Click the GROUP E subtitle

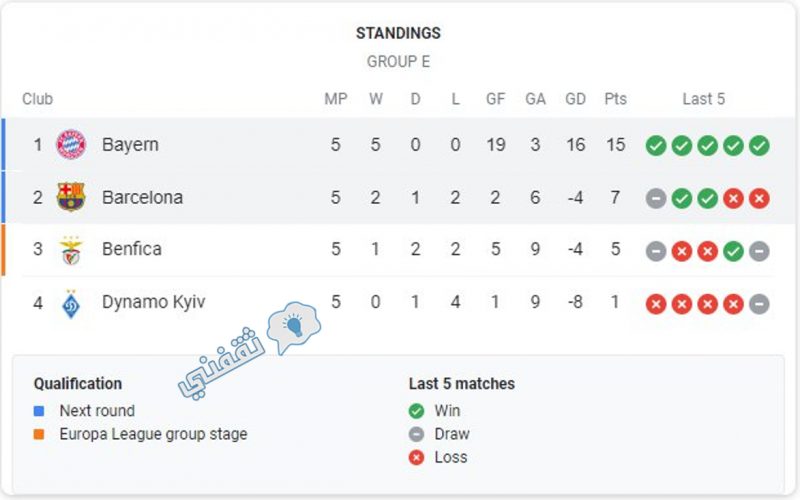click(398, 62)
